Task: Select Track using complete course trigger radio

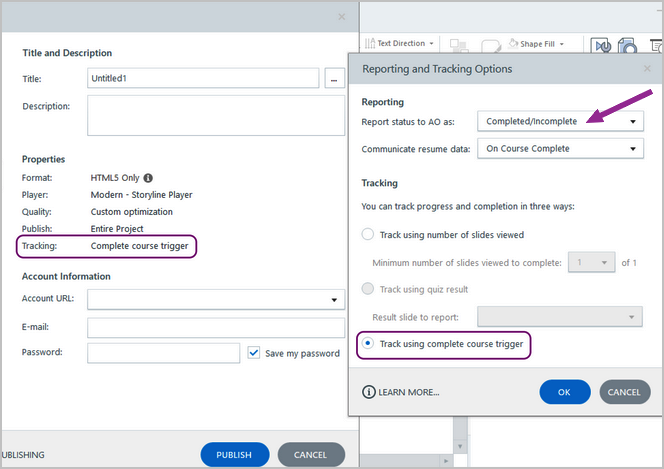Action: coord(368,343)
